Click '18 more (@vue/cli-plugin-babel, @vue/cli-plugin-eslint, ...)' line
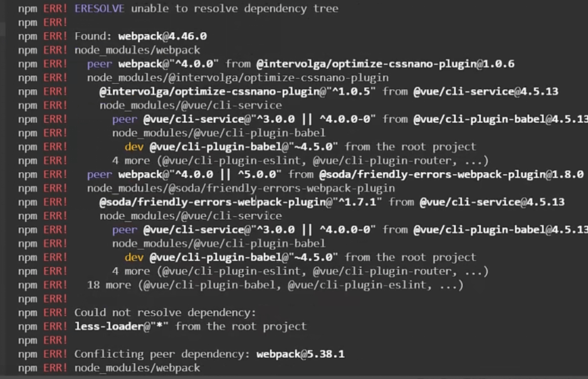Image resolution: width=588 pixels, height=379 pixels. 275,286
